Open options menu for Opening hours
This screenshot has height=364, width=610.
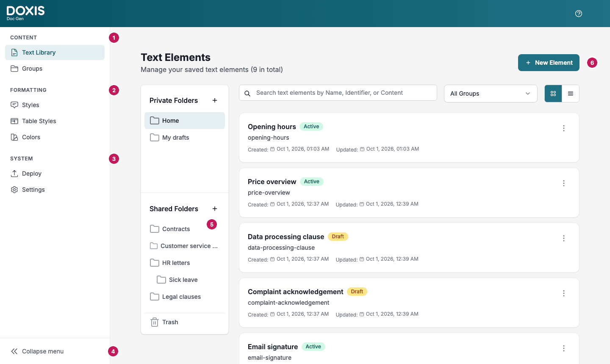[x=564, y=128]
